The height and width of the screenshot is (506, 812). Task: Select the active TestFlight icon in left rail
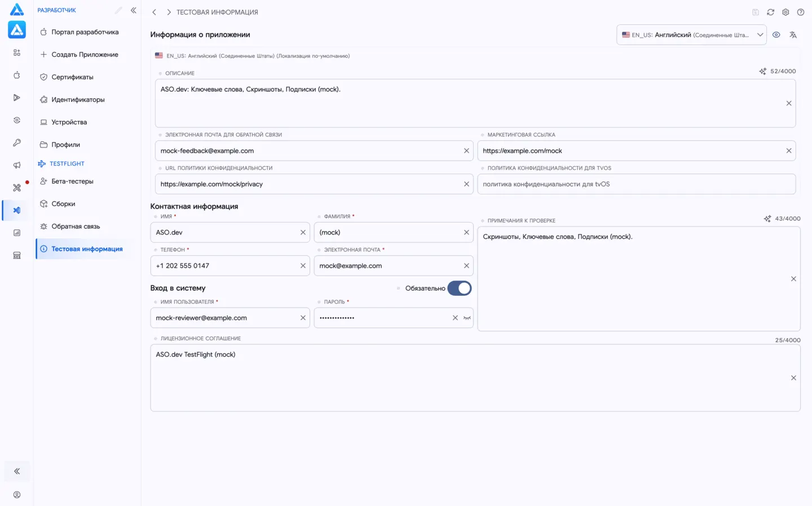(17, 210)
